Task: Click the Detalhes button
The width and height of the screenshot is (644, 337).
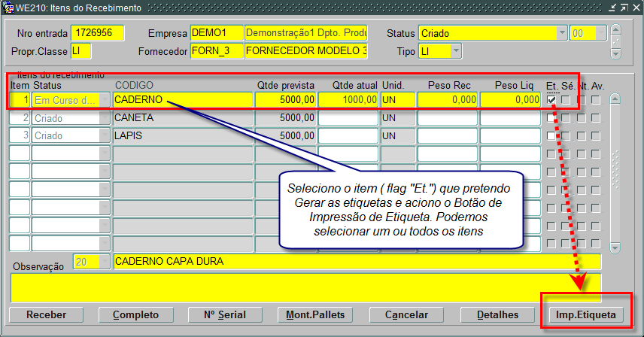Action: click(x=497, y=315)
